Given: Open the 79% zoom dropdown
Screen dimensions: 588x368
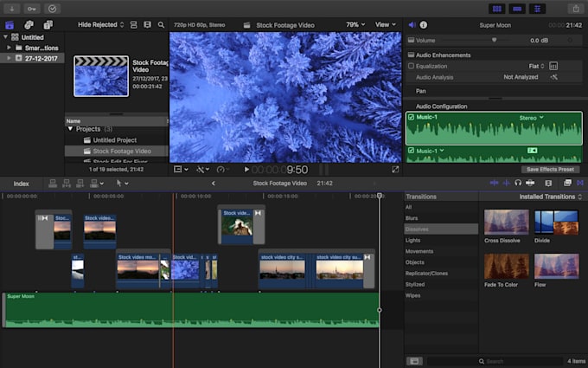Looking at the screenshot, I should (x=355, y=25).
